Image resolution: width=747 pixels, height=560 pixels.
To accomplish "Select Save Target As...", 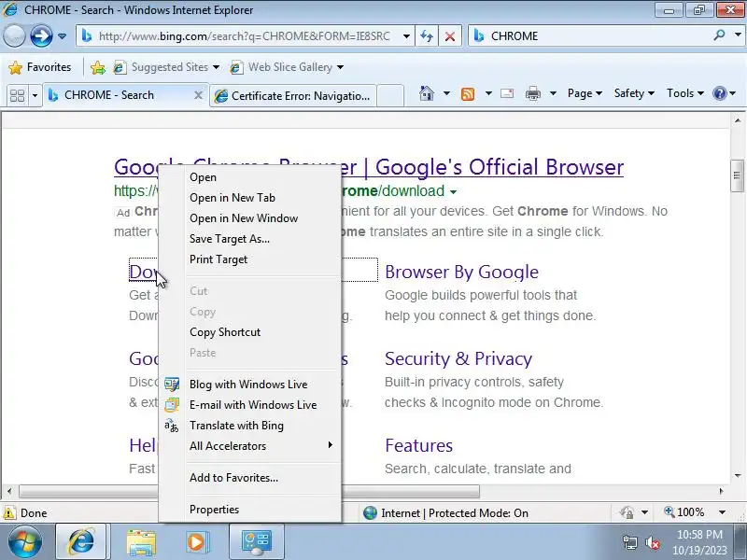I will tap(250, 239).
